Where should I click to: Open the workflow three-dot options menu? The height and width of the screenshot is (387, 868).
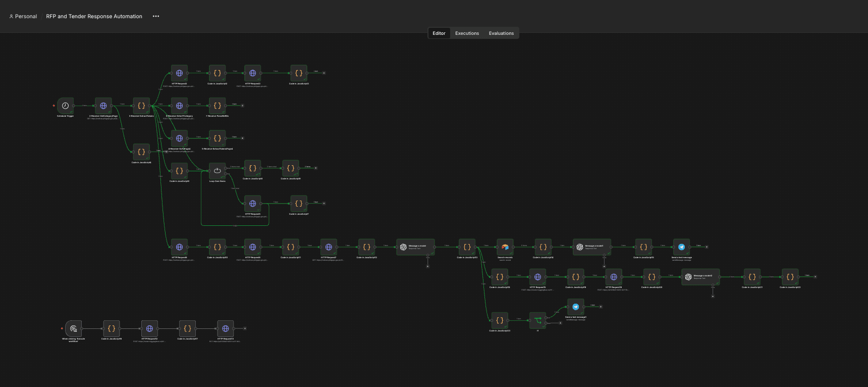coord(156,16)
